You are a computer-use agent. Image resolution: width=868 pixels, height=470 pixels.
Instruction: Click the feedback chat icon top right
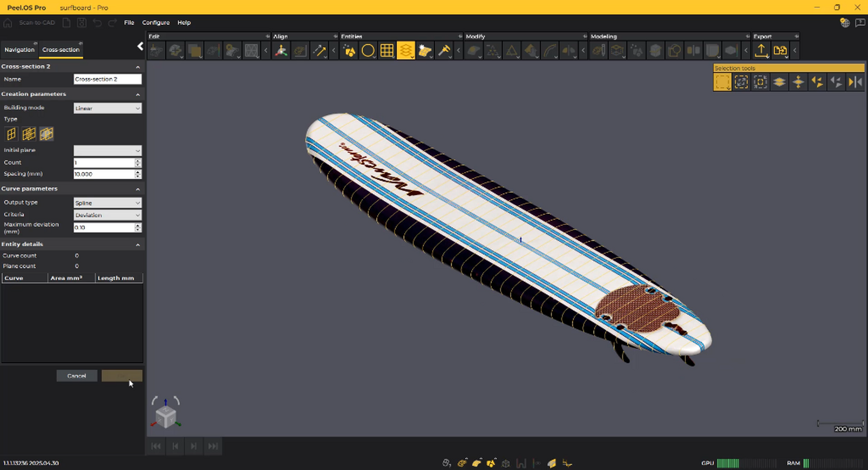(x=860, y=22)
